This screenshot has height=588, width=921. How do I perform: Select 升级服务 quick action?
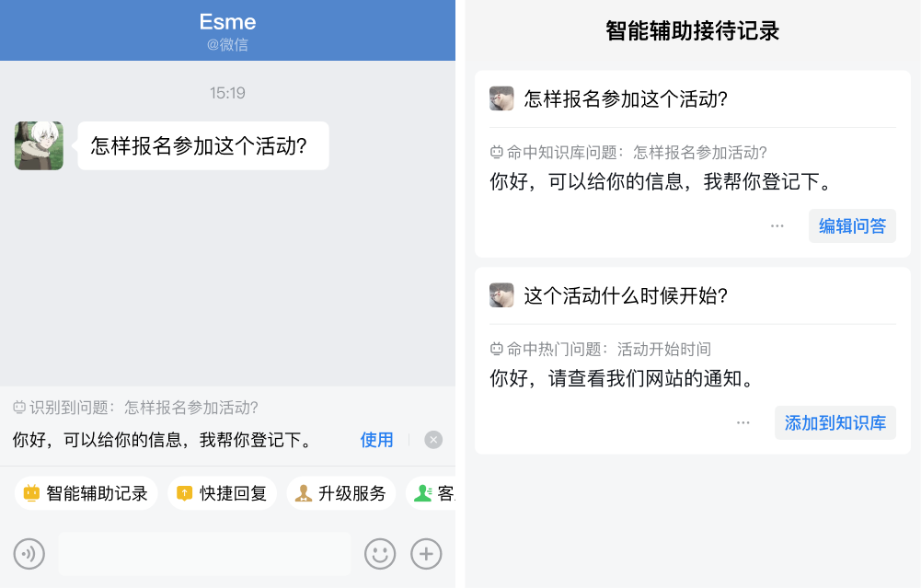click(340, 493)
